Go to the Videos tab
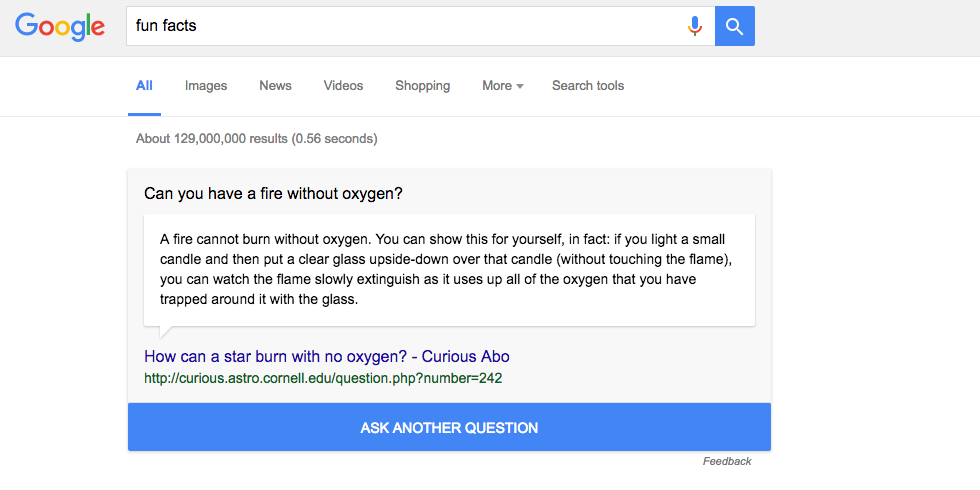 [343, 86]
